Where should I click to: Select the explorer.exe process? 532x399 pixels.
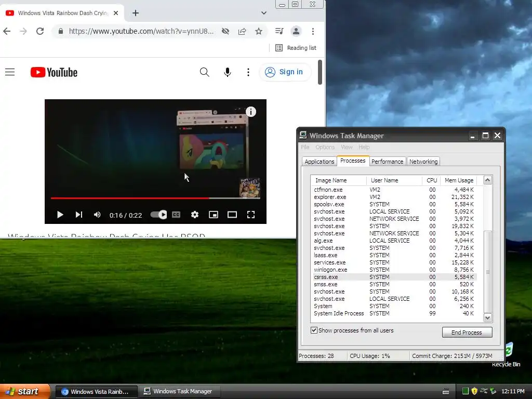(394, 197)
